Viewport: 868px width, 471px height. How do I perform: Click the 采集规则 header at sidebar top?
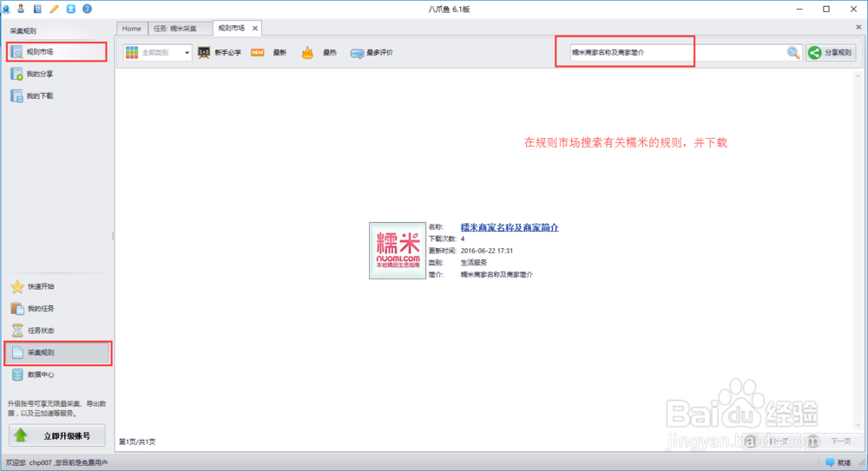click(23, 31)
